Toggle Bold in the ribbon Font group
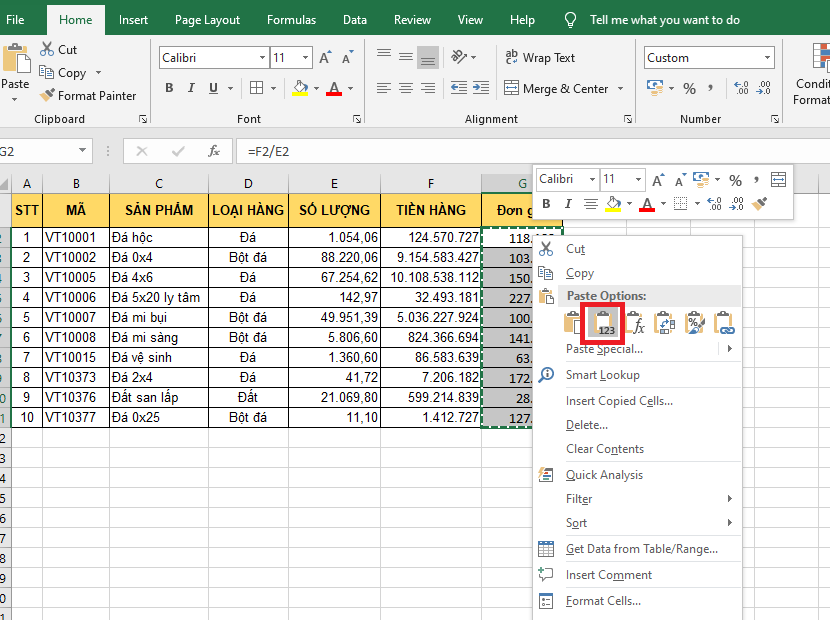The image size is (830, 620). (169, 89)
